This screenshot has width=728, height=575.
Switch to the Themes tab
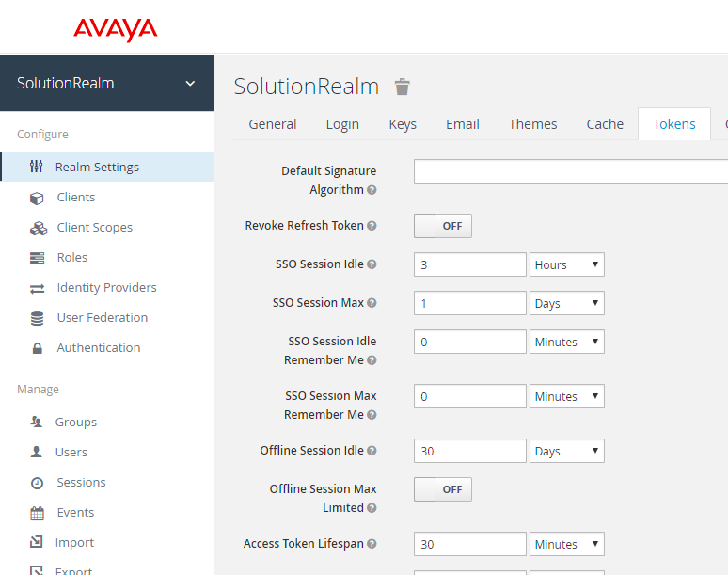point(532,124)
